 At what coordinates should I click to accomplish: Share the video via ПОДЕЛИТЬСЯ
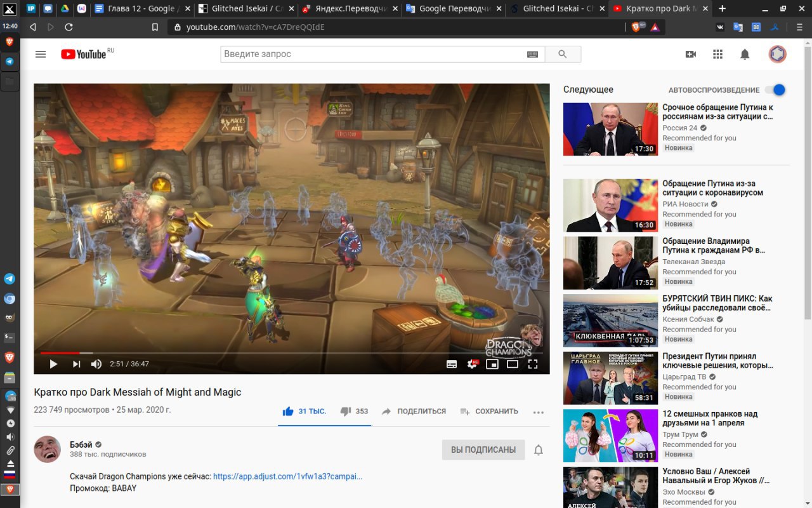click(x=414, y=411)
